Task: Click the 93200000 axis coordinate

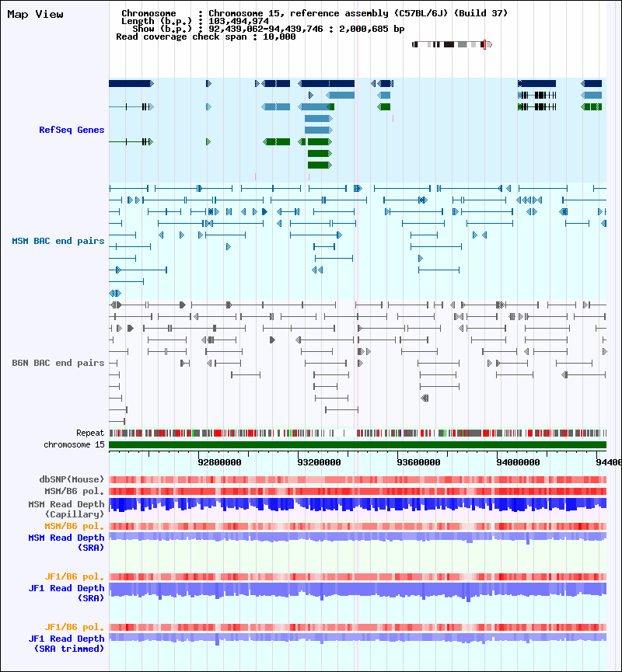Action: (319, 462)
